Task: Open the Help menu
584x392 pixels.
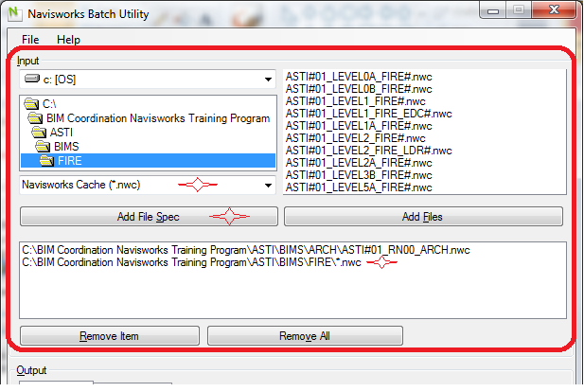Action: click(68, 40)
